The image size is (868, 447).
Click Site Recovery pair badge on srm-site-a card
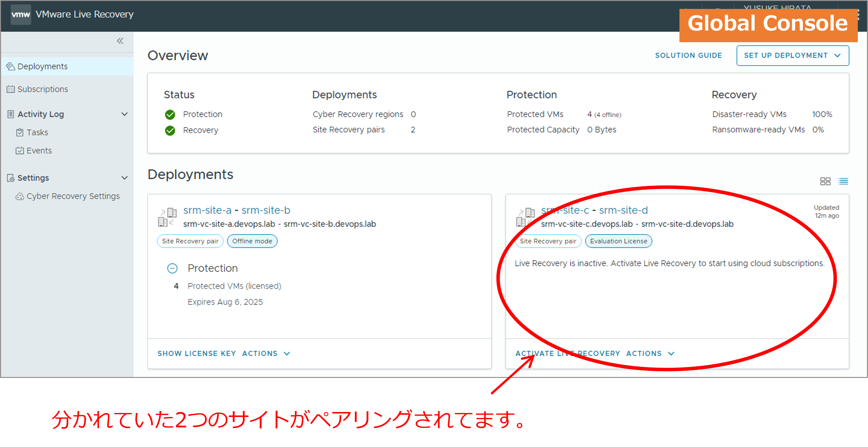[190, 241]
